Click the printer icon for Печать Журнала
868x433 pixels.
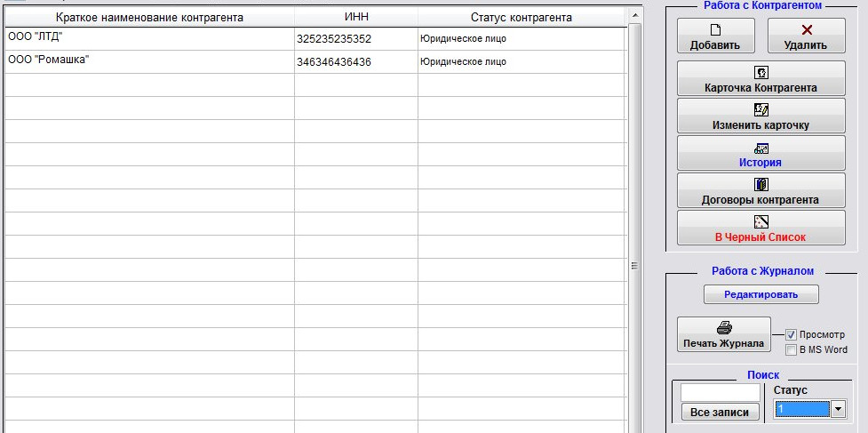pyautogui.click(x=724, y=328)
